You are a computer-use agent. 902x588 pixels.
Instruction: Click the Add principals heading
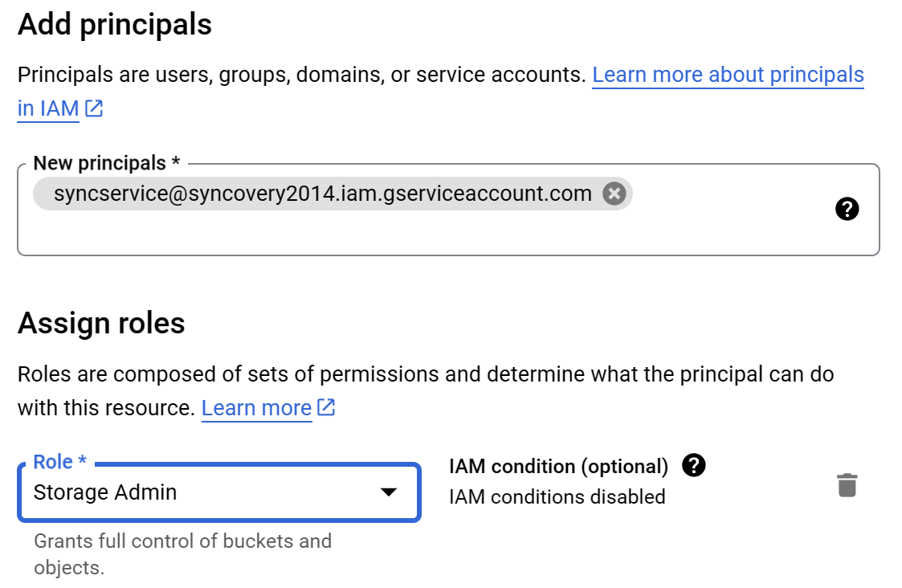114,24
